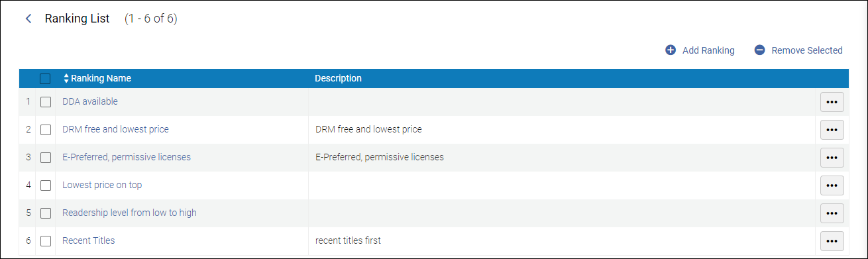868x259 pixels.
Task: Click the minus icon for Remove Selected
Action: [760, 50]
